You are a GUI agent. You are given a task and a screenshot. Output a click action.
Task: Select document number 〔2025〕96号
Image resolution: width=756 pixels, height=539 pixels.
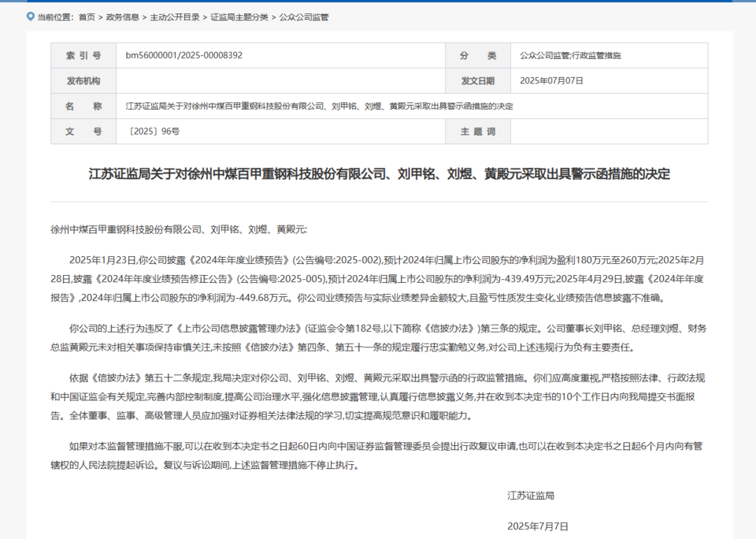[153, 132]
